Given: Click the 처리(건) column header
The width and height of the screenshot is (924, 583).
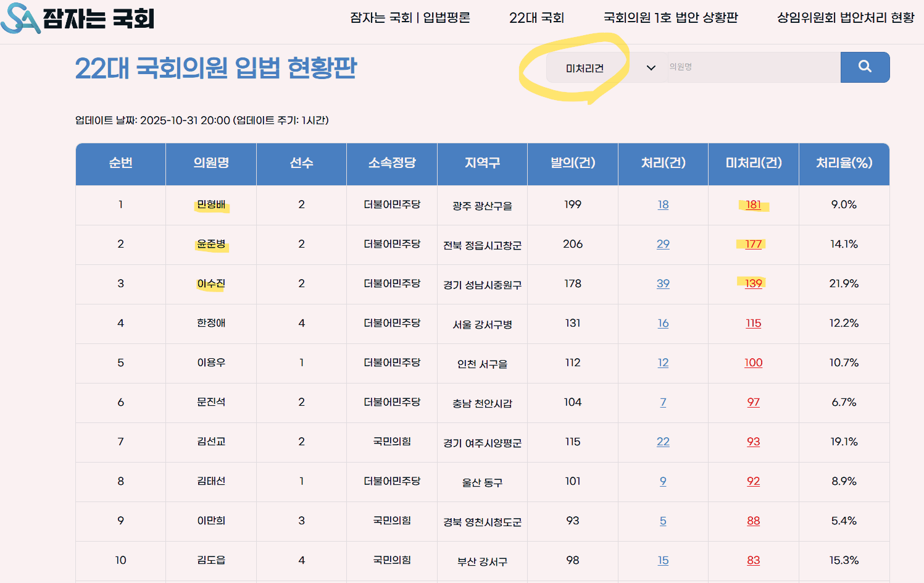Looking at the screenshot, I should (663, 163).
